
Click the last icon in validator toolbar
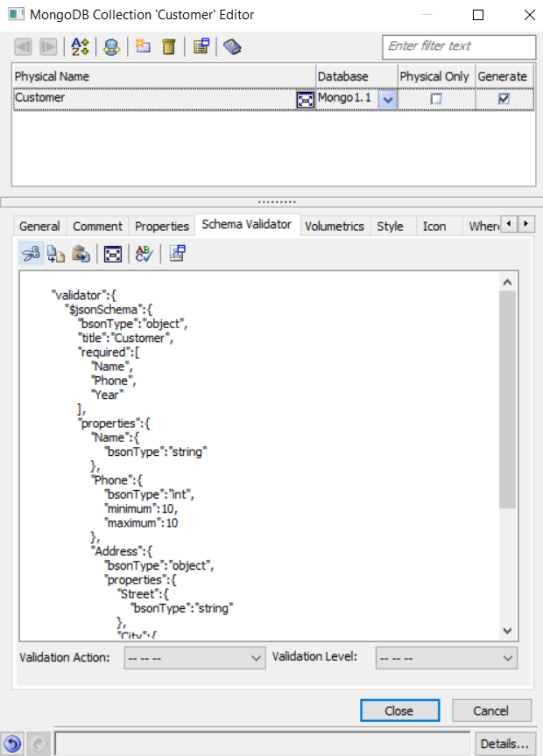tap(177, 253)
